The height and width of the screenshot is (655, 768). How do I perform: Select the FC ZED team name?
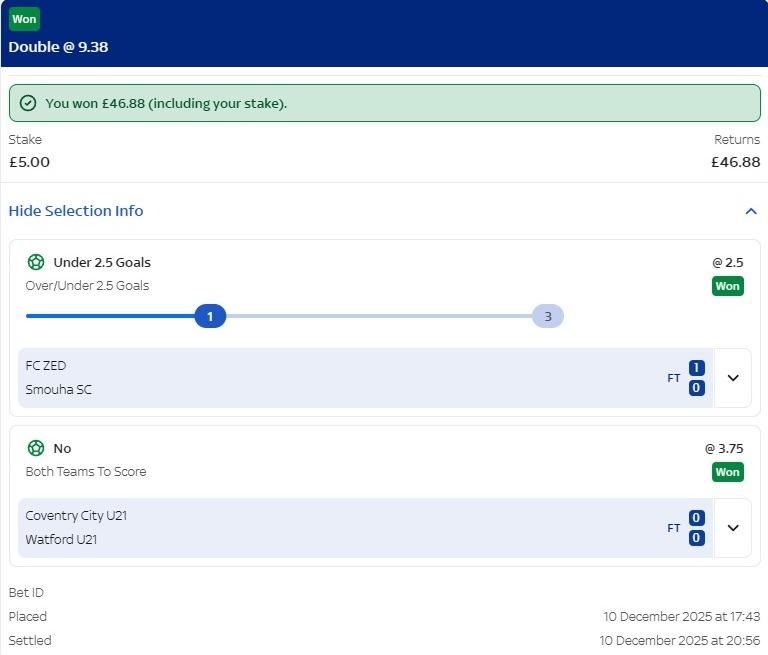pos(46,366)
